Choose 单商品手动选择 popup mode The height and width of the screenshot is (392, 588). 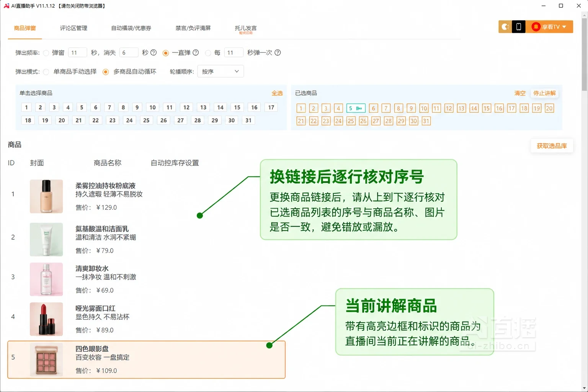click(46, 72)
